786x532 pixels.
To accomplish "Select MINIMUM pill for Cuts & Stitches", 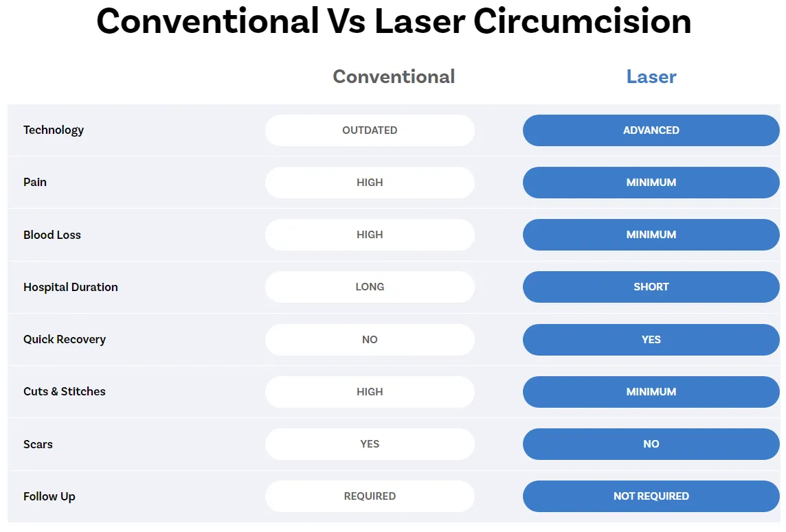I will click(651, 392).
